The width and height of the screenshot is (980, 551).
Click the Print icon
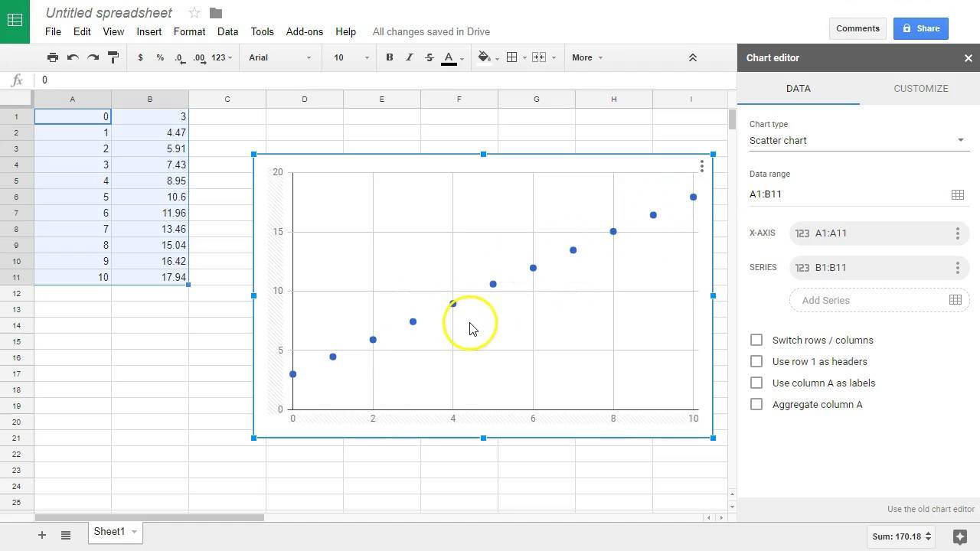click(53, 57)
